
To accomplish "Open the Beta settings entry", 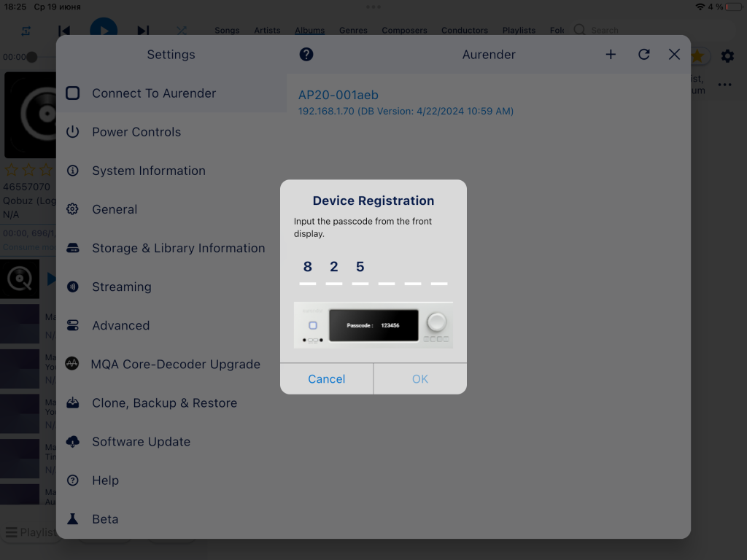I will click(x=171, y=519).
